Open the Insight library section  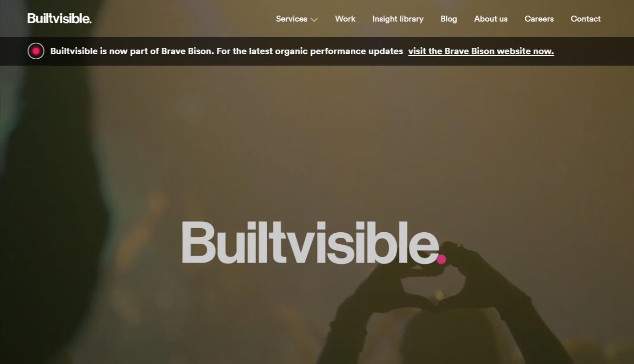(x=398, y=19)
